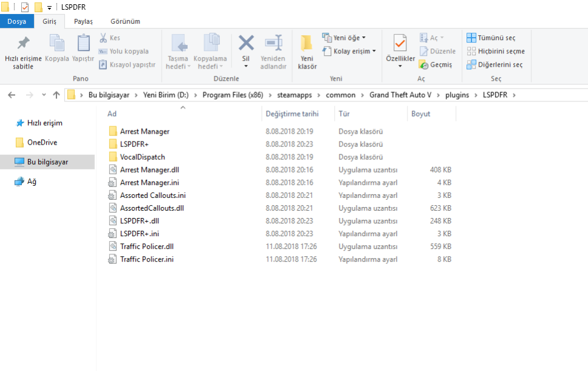Click Hiçbirini seçme to deselect all
This screenshot has height=371, width=588.
496,52
